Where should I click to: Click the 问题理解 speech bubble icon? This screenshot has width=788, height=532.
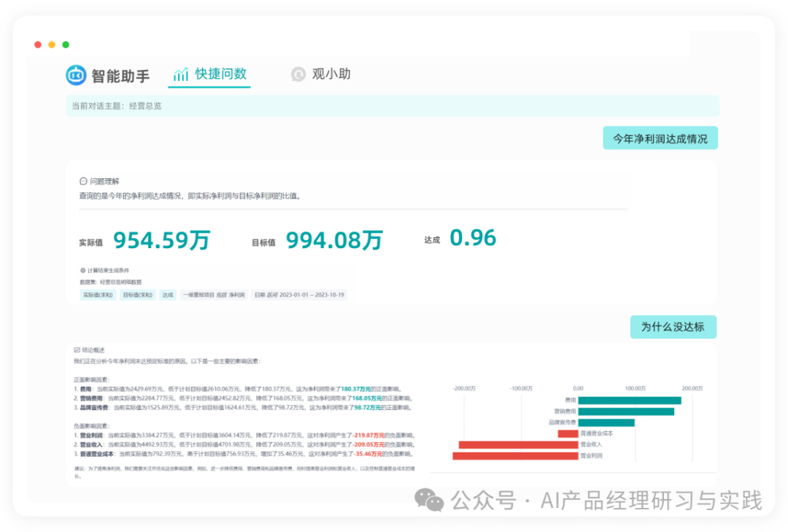(83, 181)
